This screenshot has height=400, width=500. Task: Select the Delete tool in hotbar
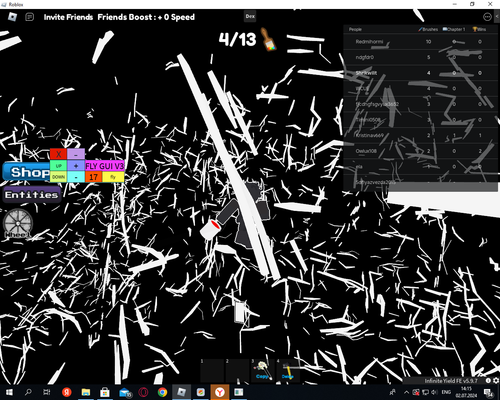click(288, 370)
